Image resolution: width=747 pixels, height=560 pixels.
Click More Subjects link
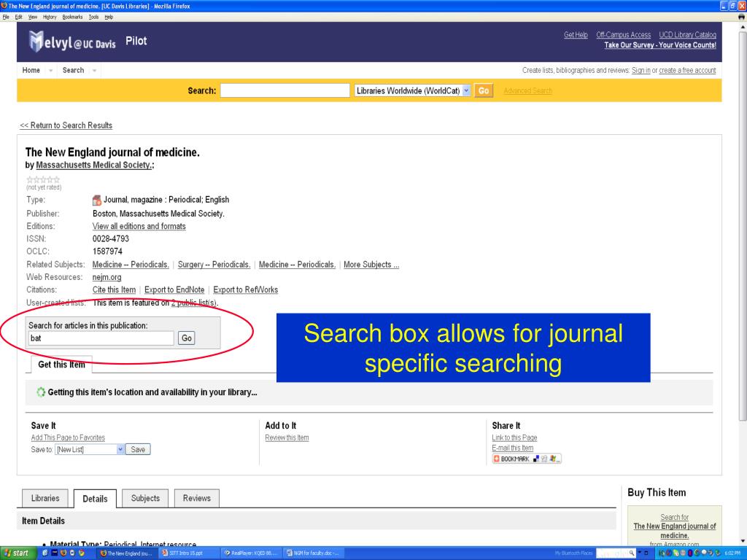click(371, 264)
